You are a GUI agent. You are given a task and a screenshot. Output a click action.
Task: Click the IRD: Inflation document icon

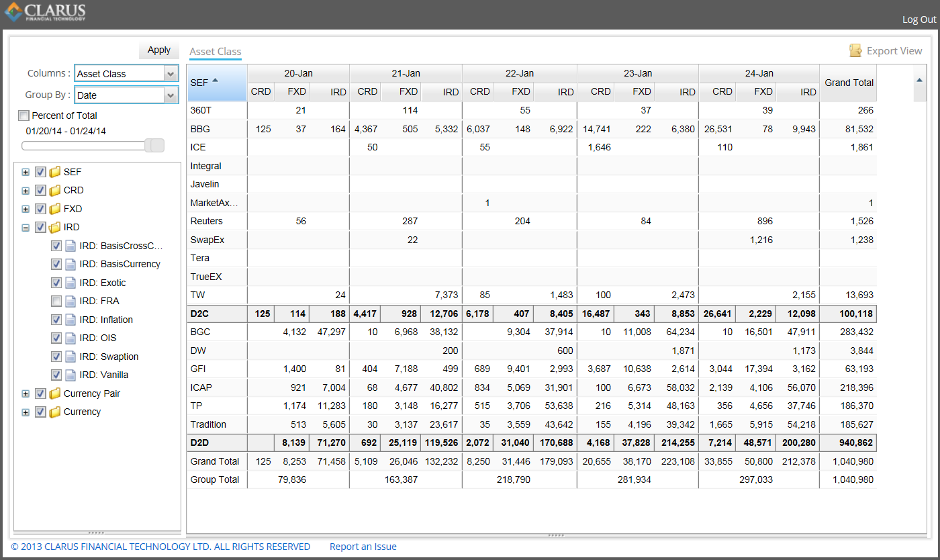tap(70, 320)
